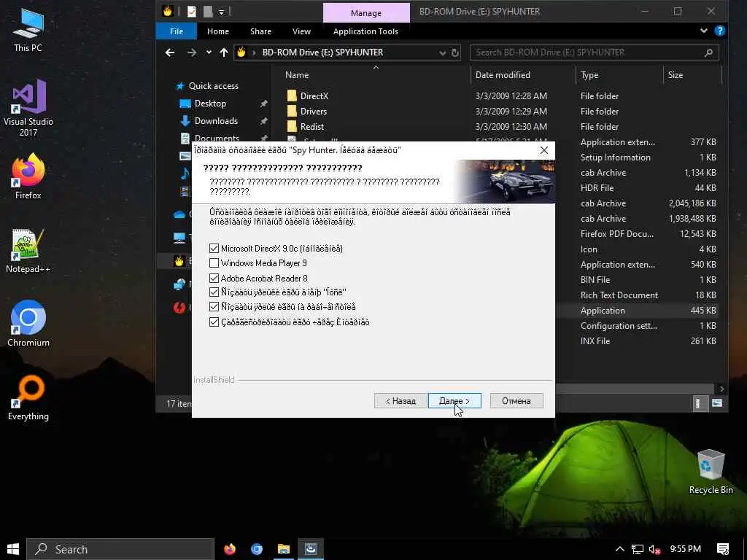Click the muted volume tray icon
The height and width of the screenshot is (560, 747).
pyautogui.click(x=654, y=549)
